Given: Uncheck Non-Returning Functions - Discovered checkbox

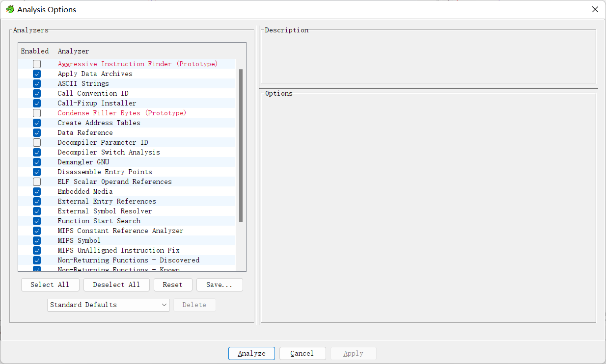Looking at the screenshot, I should pos(37,260).
